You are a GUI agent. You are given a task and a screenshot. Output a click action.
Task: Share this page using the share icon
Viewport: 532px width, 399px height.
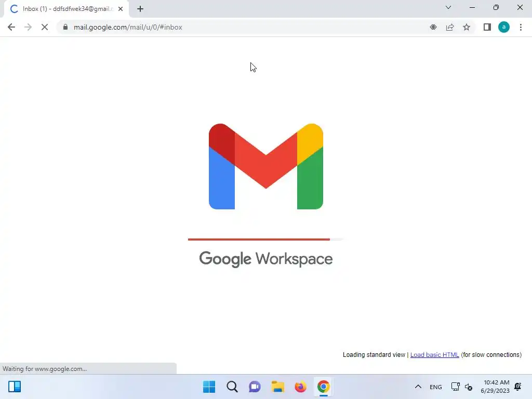[x=450, y=27]
